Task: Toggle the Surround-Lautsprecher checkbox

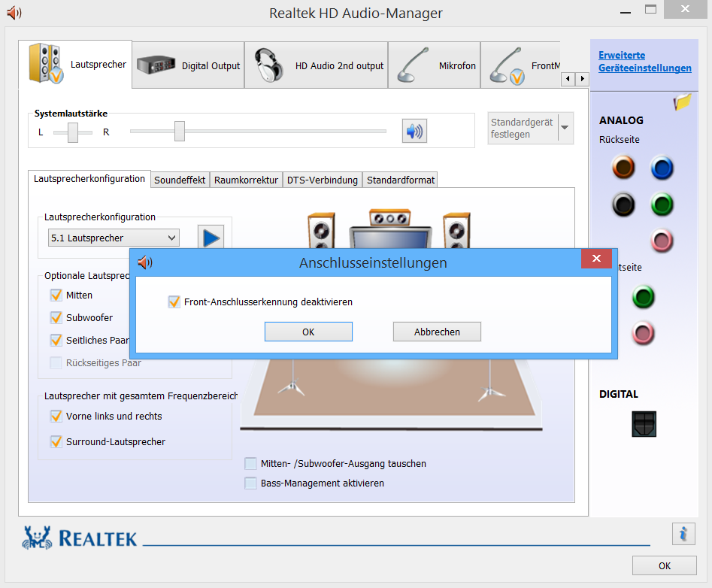Action: tap(56, 441)
